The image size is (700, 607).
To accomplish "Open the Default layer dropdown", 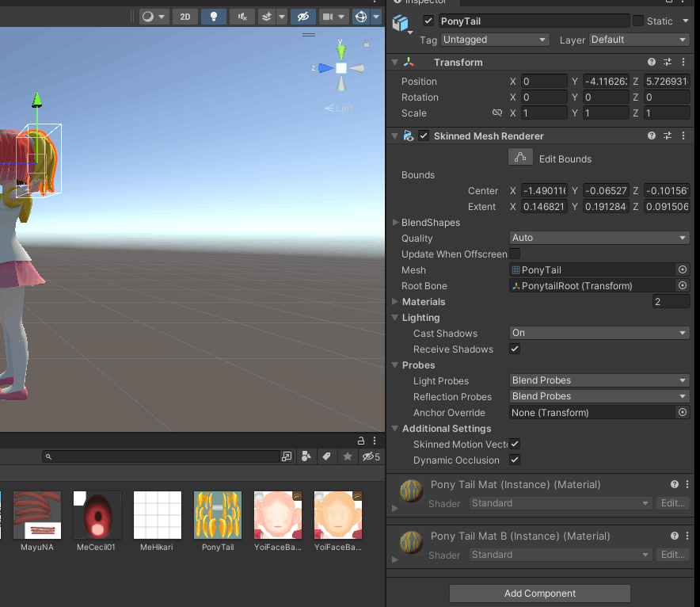I will 639,40.
